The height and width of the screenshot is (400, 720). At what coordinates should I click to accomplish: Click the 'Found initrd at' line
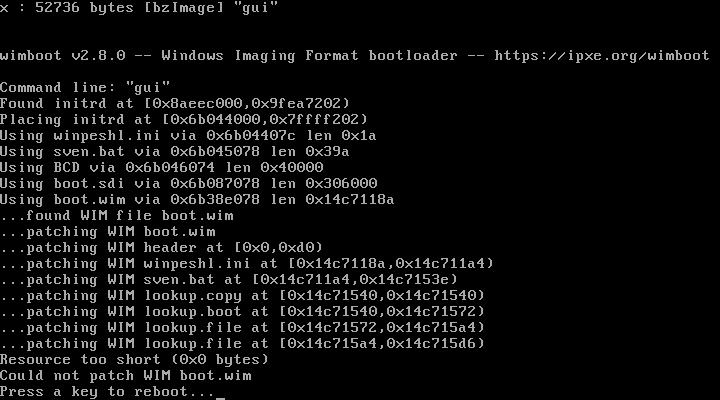pyautogui.click(x=175, y=103)
